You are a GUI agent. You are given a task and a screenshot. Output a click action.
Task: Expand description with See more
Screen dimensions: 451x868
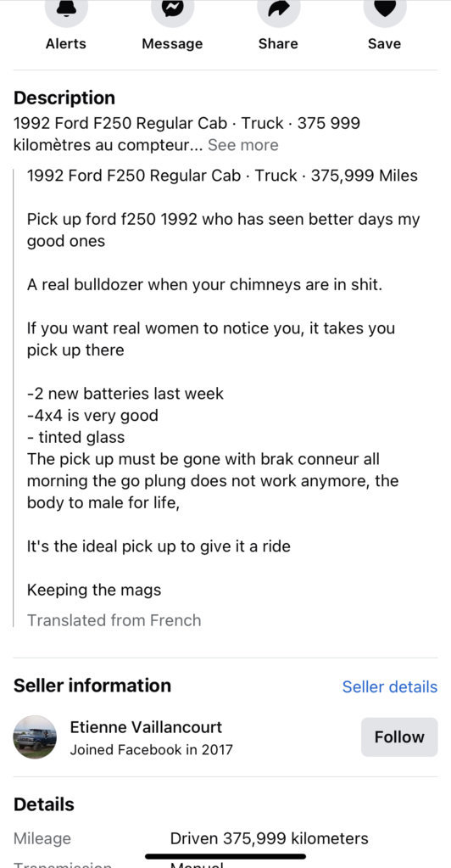243,145
